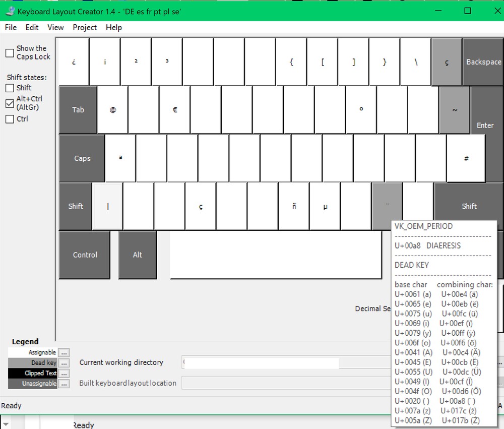This screenshot has height=429, width=504.
Task: Select the ñ key in the bottom row
Action: pos(294,207)
